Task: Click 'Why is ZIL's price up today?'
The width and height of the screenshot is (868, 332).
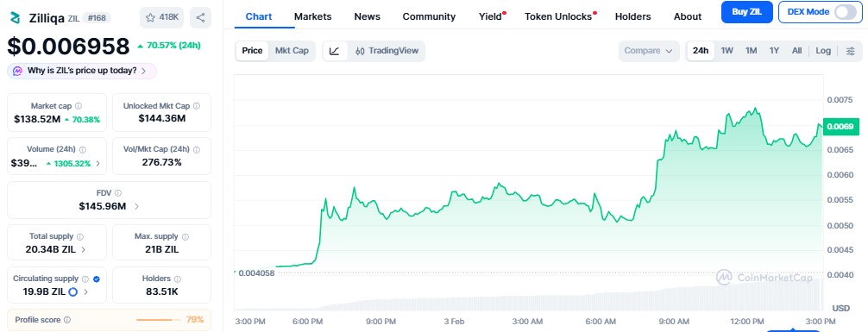Action: 82,71
